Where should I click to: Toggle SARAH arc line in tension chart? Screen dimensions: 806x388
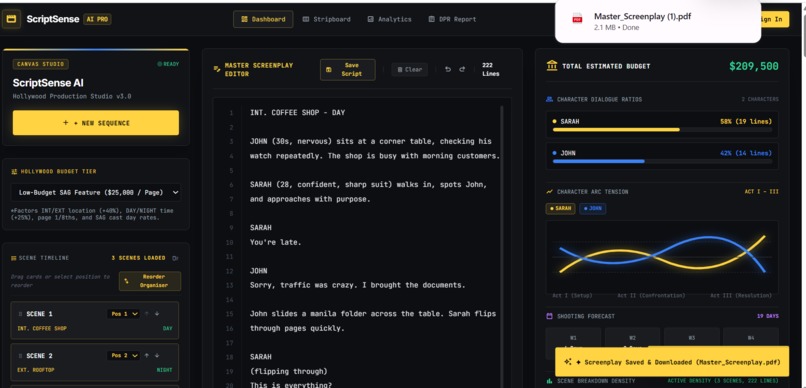coord(560,209)
